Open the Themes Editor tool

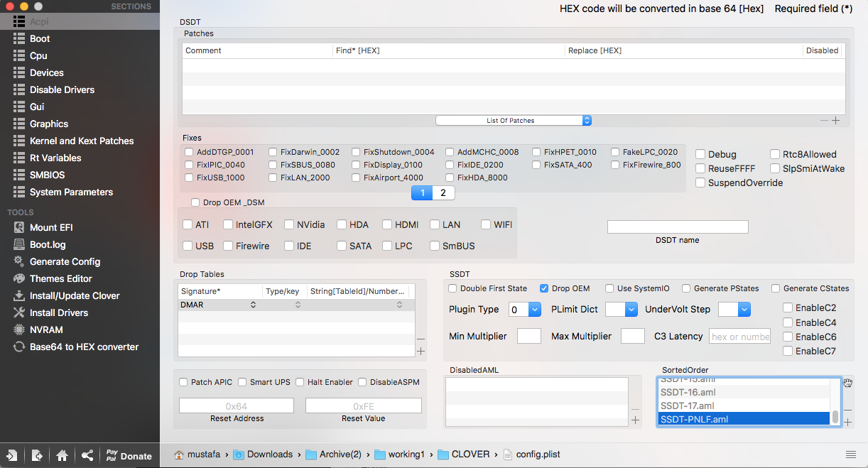point(60,278)
